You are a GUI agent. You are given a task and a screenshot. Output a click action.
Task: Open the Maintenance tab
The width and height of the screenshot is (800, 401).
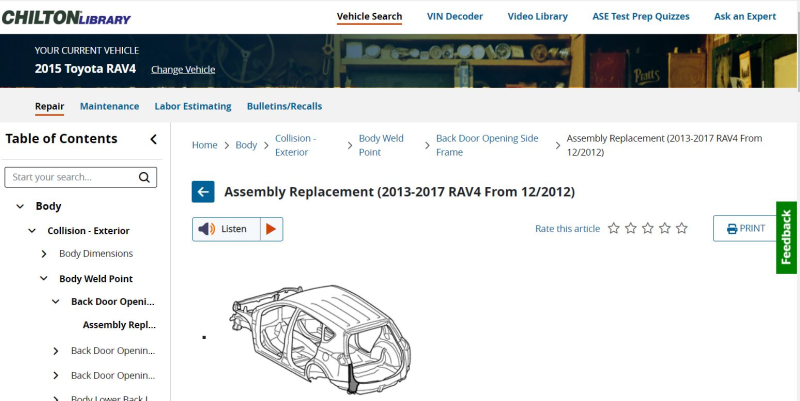click(109, 106)
